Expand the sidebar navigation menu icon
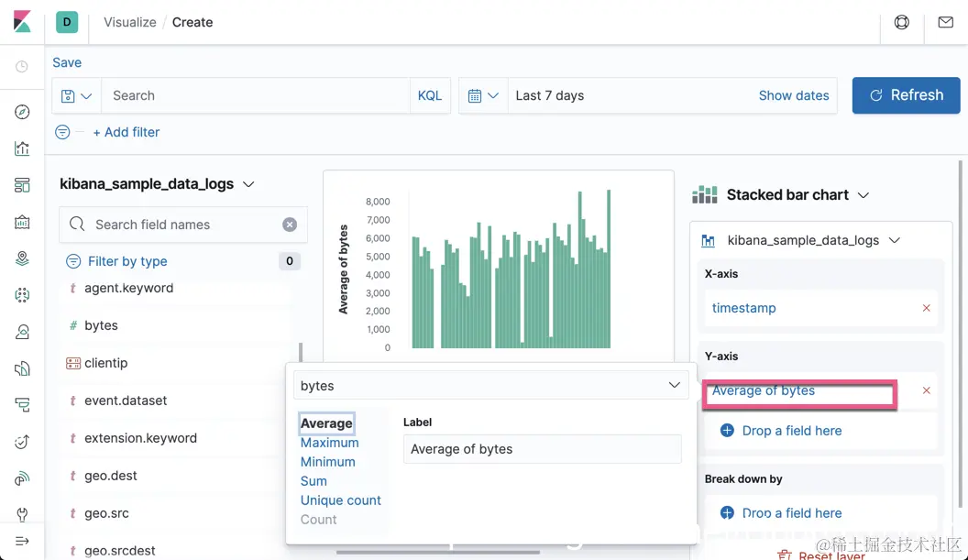The height and width of the screenshot is (560, 968). click(x=22, y=541)
